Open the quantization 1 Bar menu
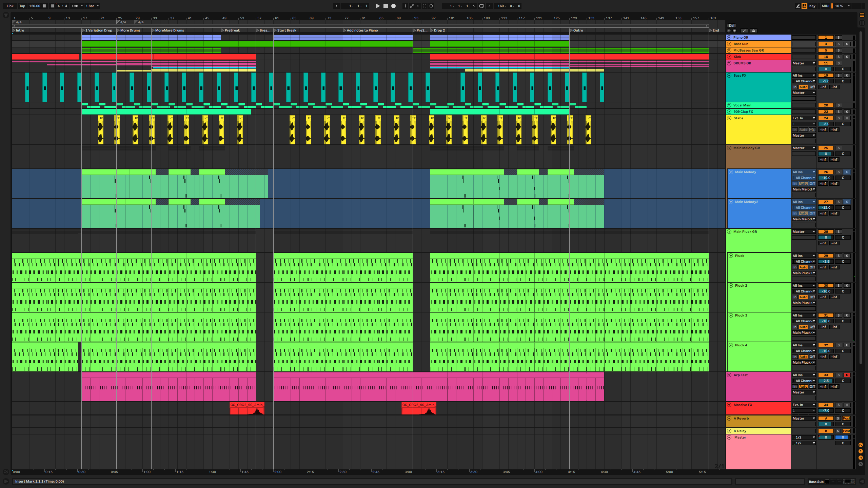The image size is (868, 488). [x=92, y=6]
